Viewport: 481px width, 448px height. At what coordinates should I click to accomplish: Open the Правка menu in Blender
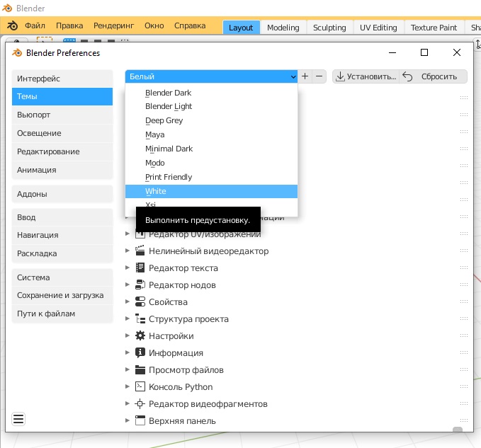[69, 25]
